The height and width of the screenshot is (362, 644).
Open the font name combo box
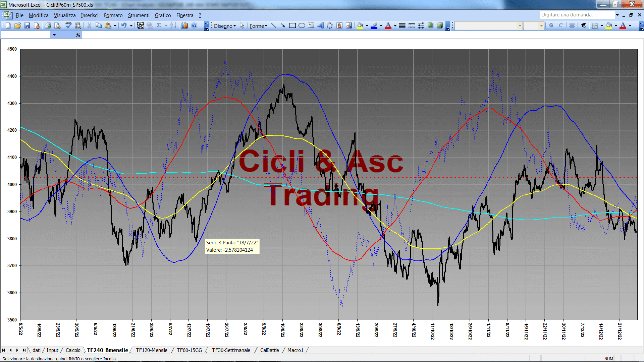(488, 25)
